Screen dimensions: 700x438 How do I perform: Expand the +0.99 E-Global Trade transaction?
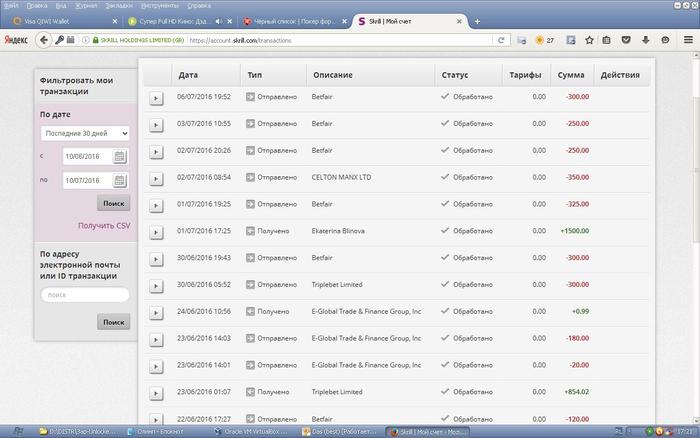pyautogui.click(x=156, y=313)
